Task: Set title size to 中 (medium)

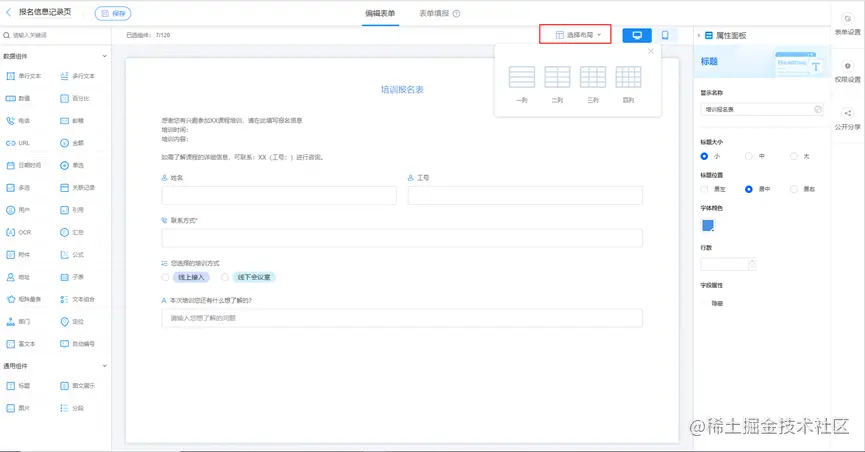Action: (749, 156)
